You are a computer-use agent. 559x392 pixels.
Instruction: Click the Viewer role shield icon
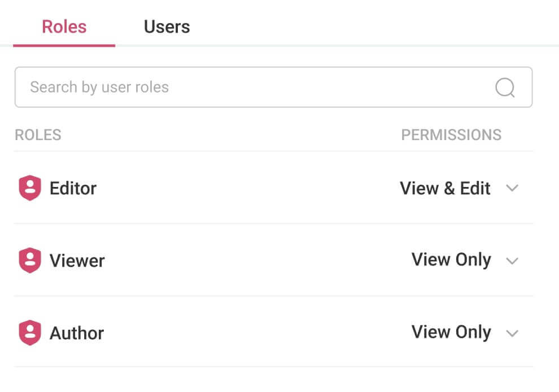pyautogui.click(x=30, y=260)
